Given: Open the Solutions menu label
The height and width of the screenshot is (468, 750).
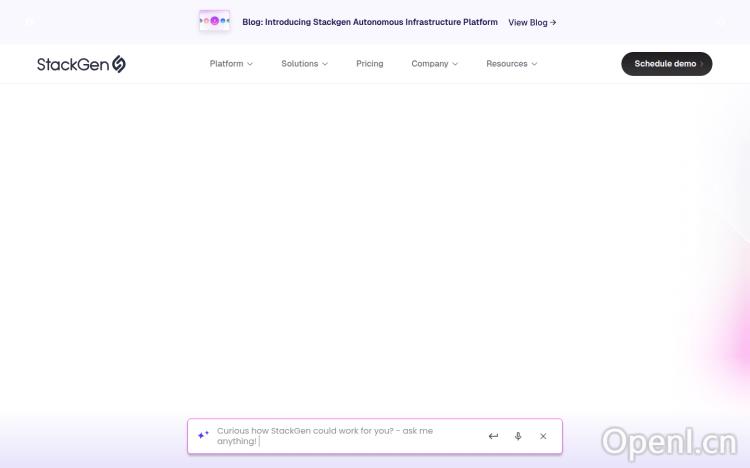Looking at the screenshot, I should pos(299,64).
